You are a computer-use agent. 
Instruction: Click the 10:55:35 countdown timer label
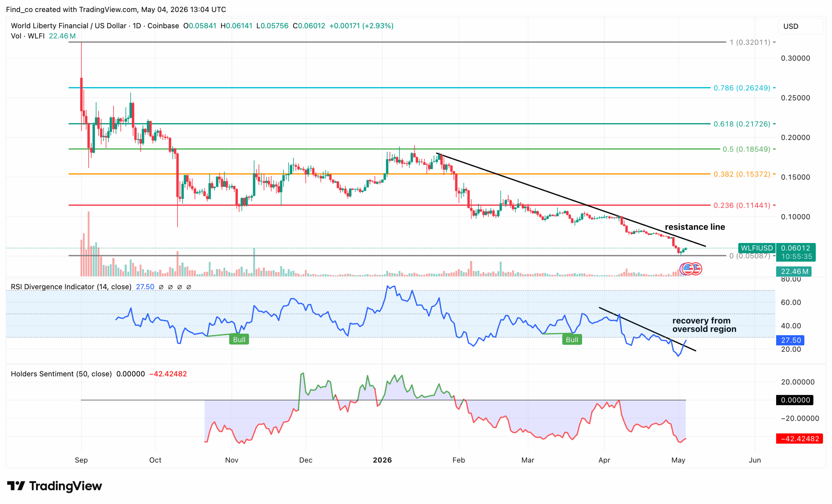(796, 257)
